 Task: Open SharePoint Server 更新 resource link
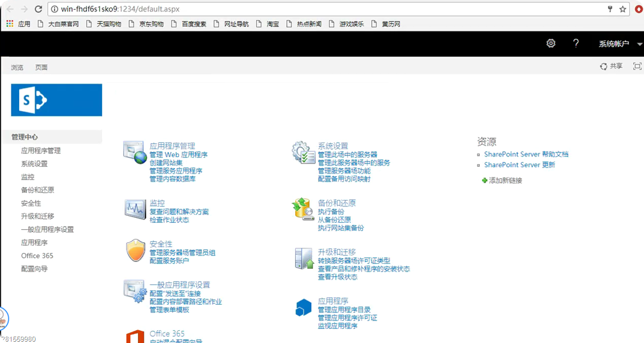click(519, 165)
